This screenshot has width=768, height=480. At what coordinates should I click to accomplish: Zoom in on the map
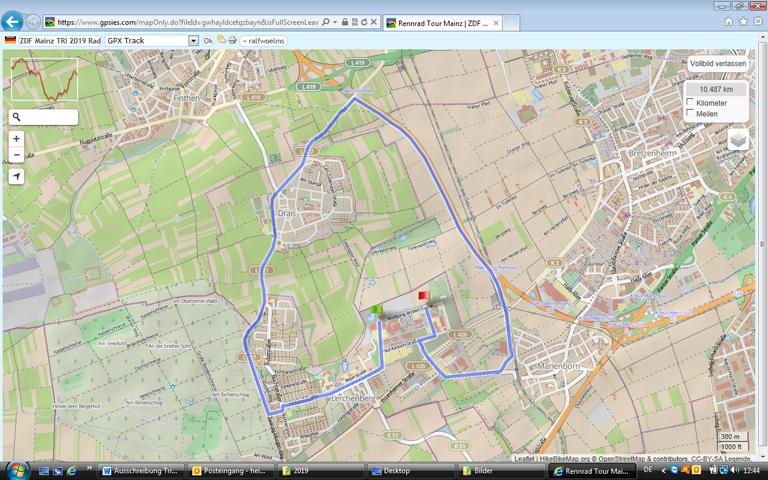[x=16, y=139]
